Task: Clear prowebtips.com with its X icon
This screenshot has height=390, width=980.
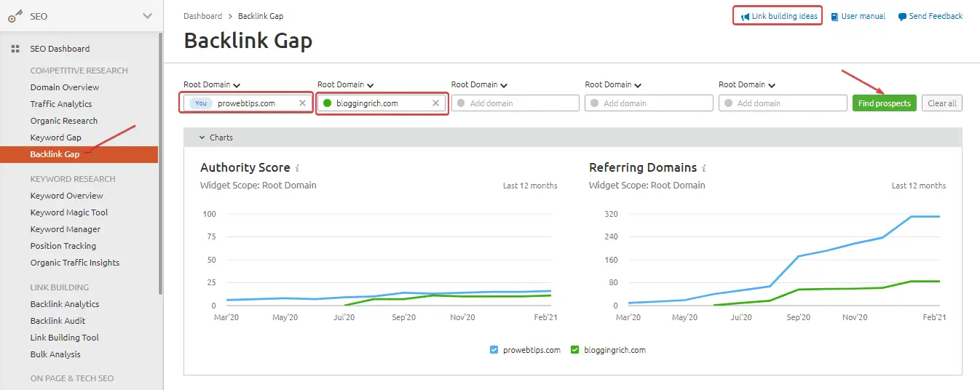Action: click(302, 103)
